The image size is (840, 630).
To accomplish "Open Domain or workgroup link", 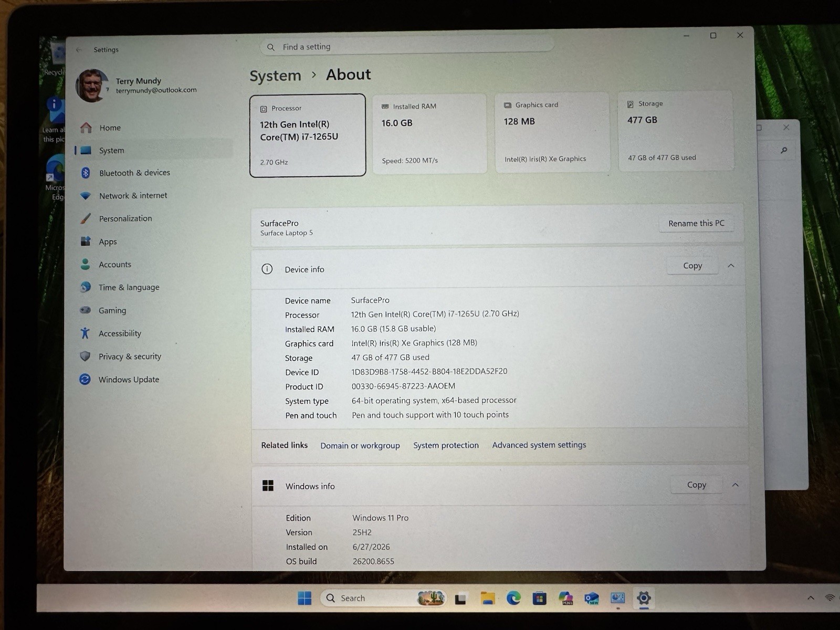I will click(x=360, y=445).
